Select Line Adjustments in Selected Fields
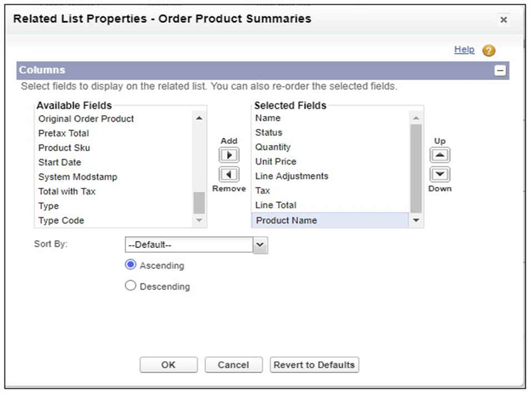The height and width of the screenshot is (393, 532). (x=292, y=176)
